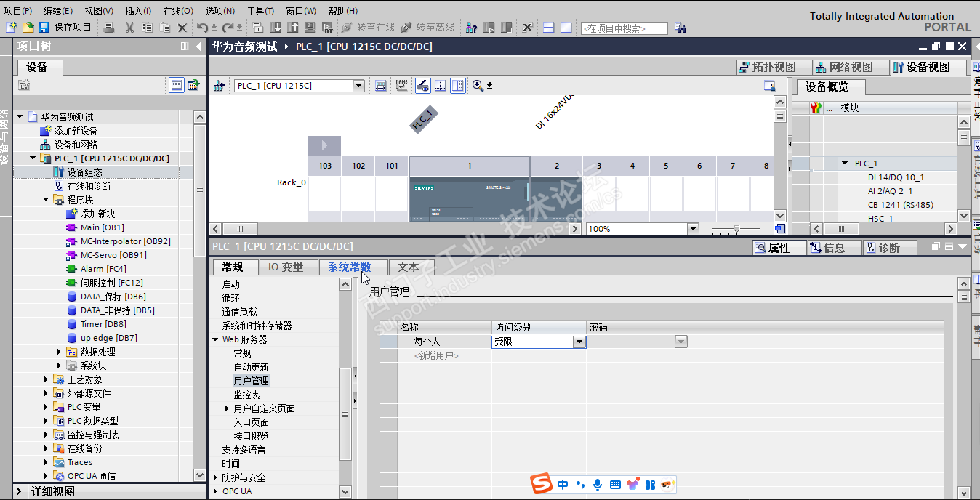The image size is (980, 500).
Task: Start simulation toolbar icon
Action: [x=310, y=28]
